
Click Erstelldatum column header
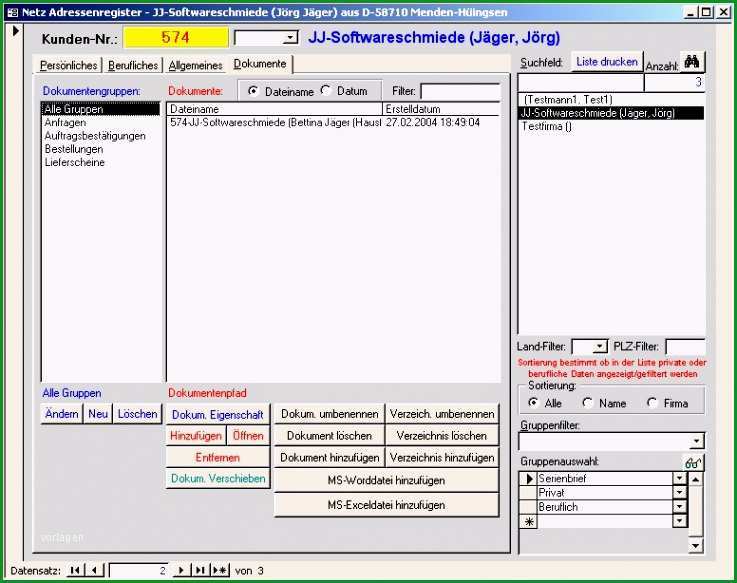pos(441,109)
